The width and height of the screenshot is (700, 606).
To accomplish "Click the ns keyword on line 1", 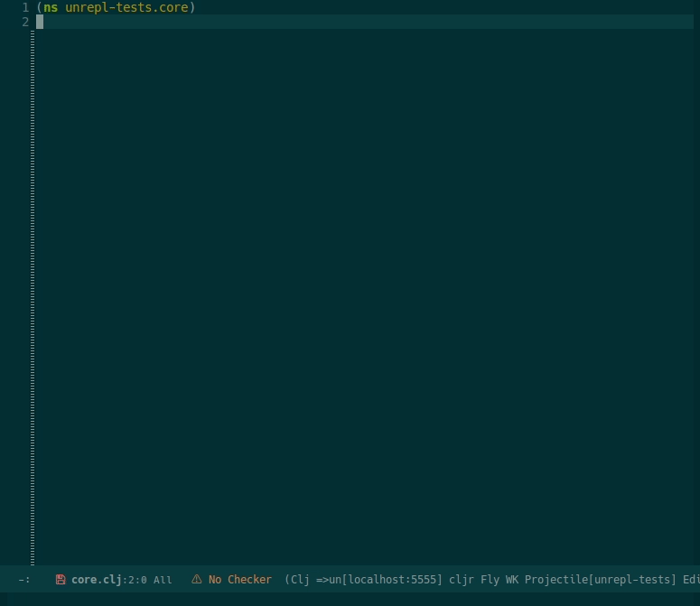I will (51, 7).
